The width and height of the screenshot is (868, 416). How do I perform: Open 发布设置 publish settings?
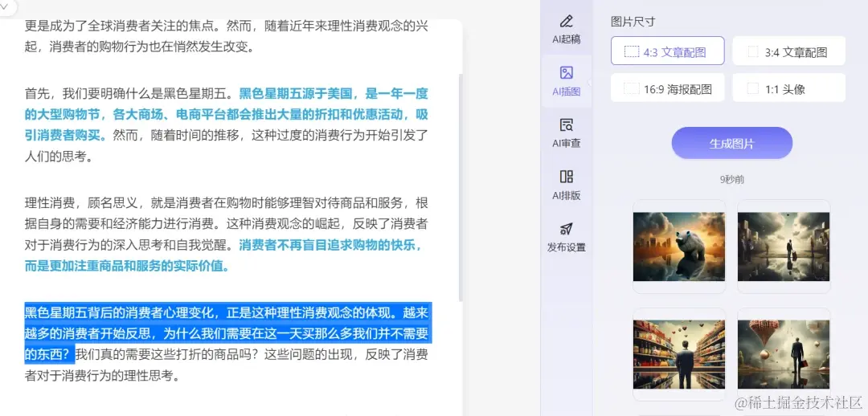pos(567,237)
